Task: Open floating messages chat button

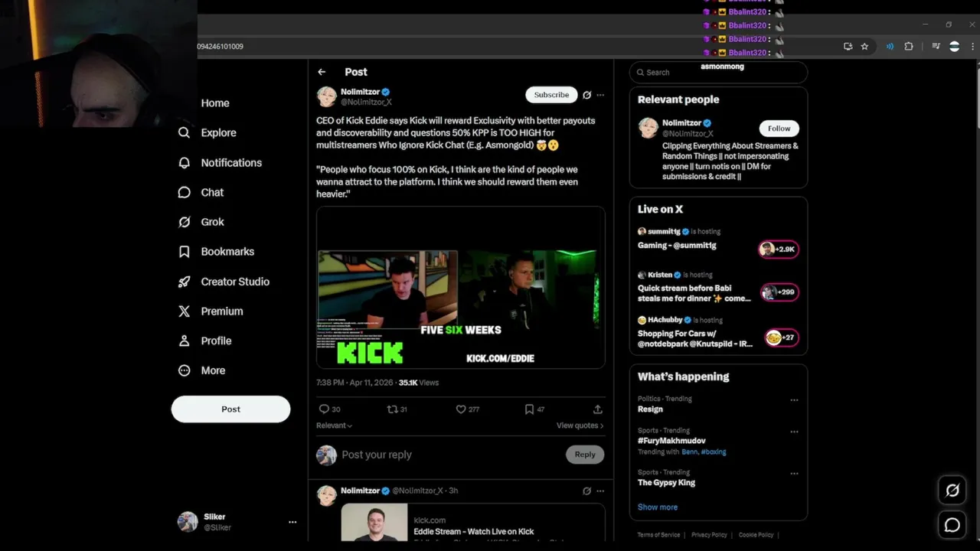Action: tap(952, 525)
